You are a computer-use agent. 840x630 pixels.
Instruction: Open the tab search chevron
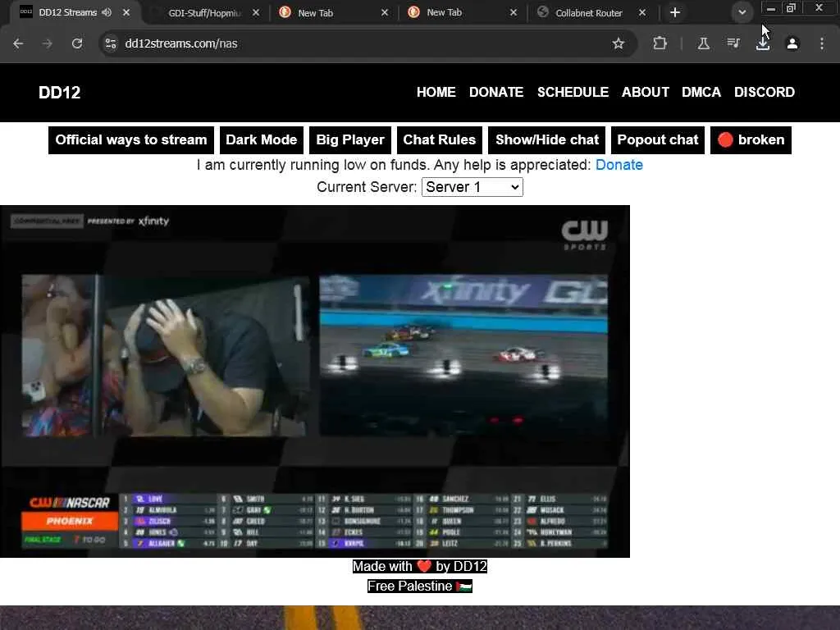click(742, 12)
